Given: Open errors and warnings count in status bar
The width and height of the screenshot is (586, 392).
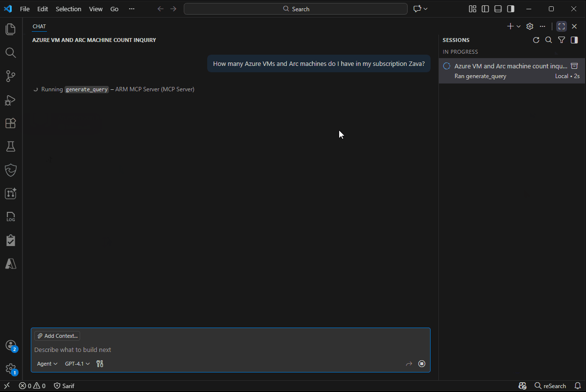Looking at the screenshot, I should click(x=32, y=386).
